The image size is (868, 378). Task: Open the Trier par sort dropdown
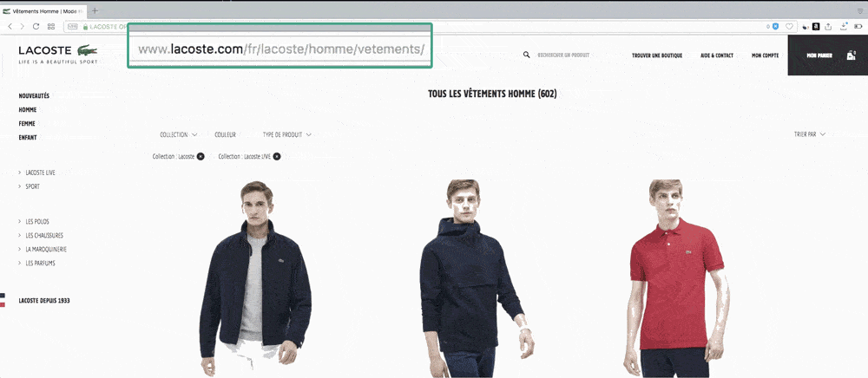[x=810, y=134]
